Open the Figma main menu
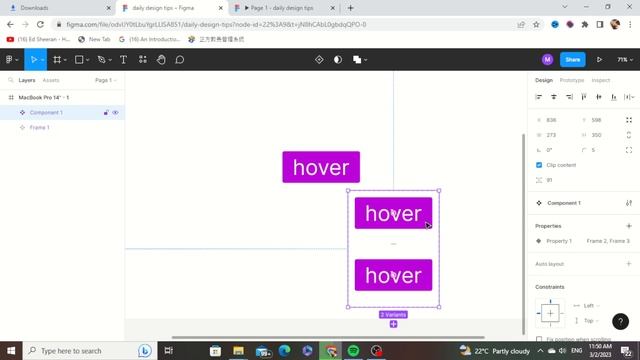This screenshot has width=640, height=360. coord(9,60)
